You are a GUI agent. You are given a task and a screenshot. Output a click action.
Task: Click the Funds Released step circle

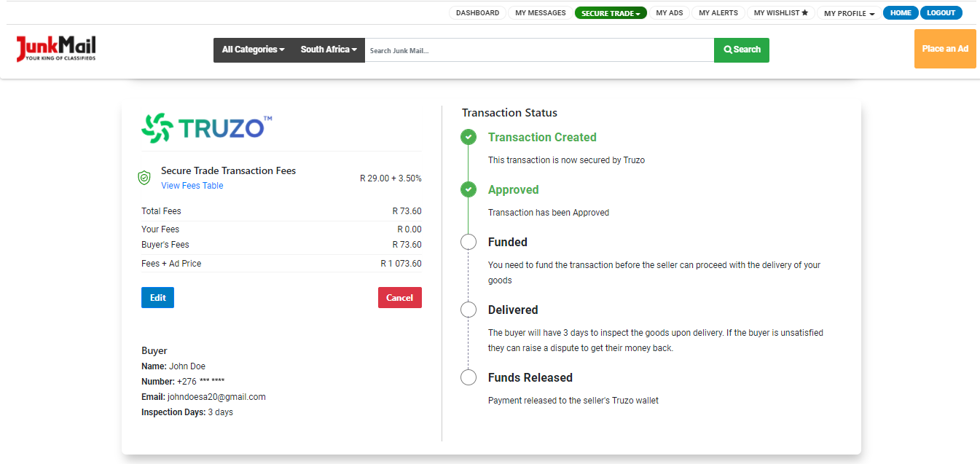[x=469, y=377]
